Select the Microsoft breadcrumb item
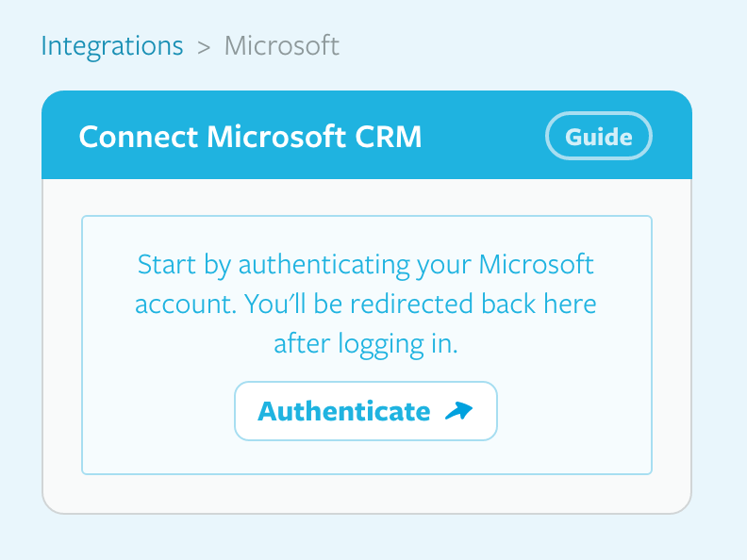This screenshot has height=560, width=747. pos(281,45)
